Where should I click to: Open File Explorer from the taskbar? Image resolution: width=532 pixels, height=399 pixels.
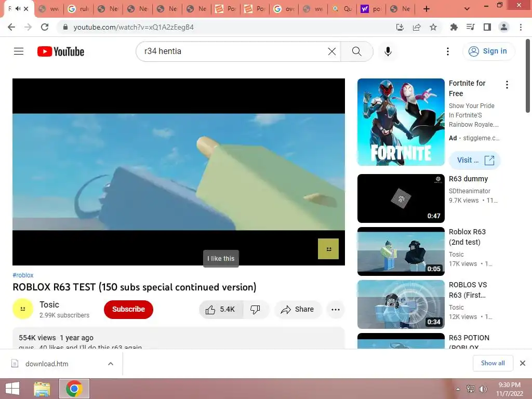(x=42, y=389)
